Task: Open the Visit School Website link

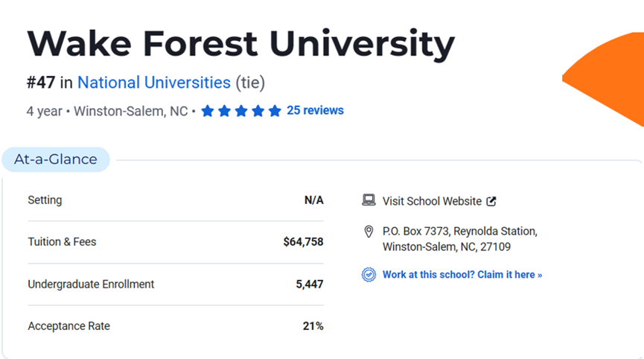Action: (432, 201)
